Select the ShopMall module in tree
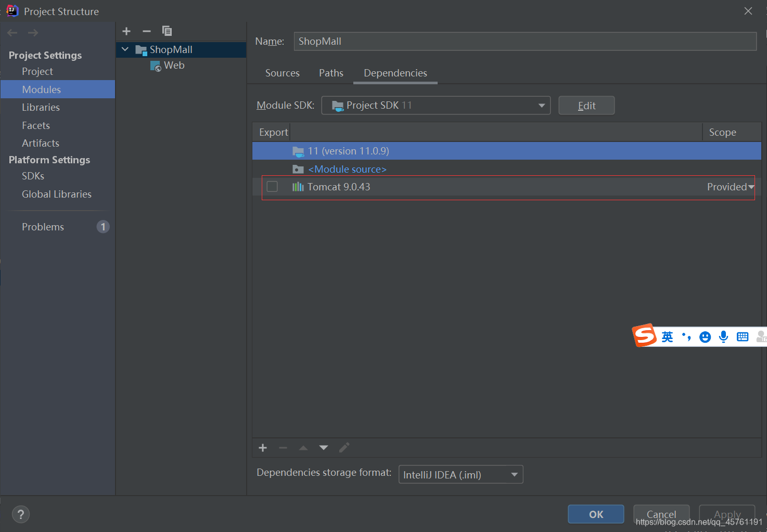The width and height of the screenshot is (767, 532). tap(181, 49)
